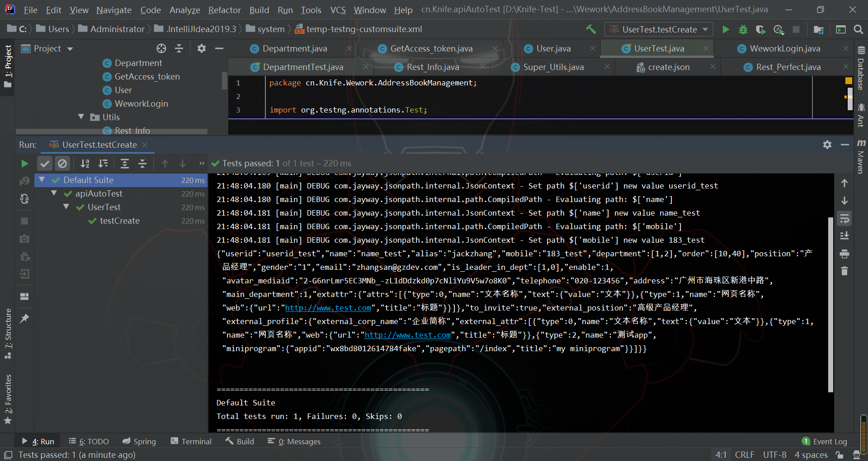Open the TODO tool window
The image size is (868, 461).
click(89, 442)
